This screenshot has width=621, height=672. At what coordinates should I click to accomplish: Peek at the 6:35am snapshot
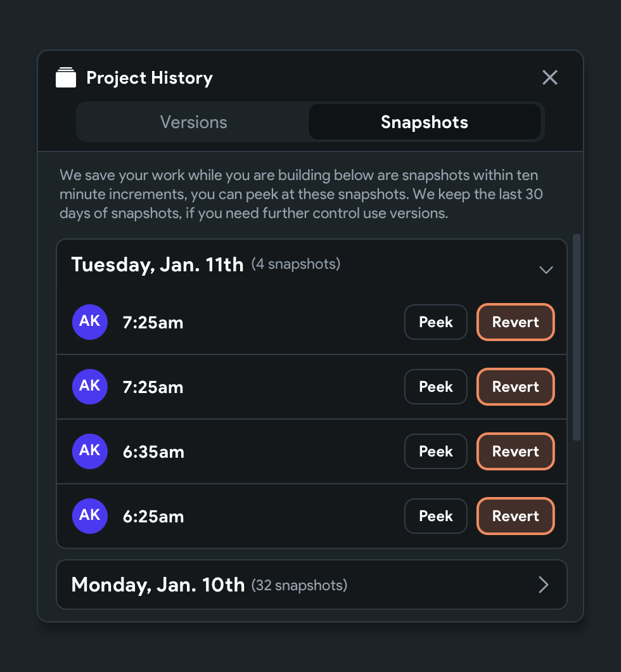436,451
